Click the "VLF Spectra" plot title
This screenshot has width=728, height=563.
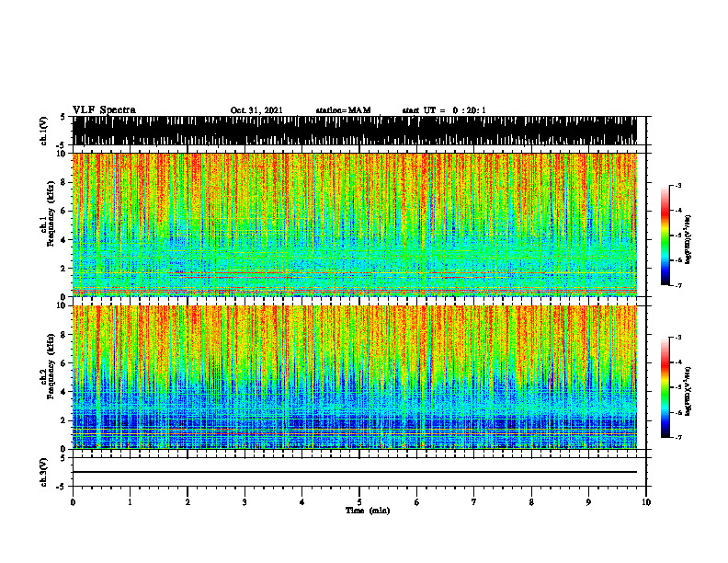click(x=104, y=110)
